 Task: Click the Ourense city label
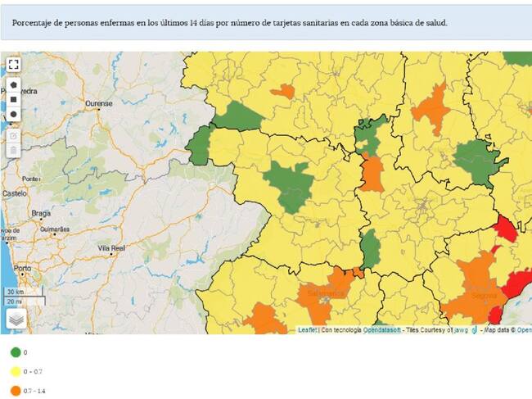coord(99,104)
